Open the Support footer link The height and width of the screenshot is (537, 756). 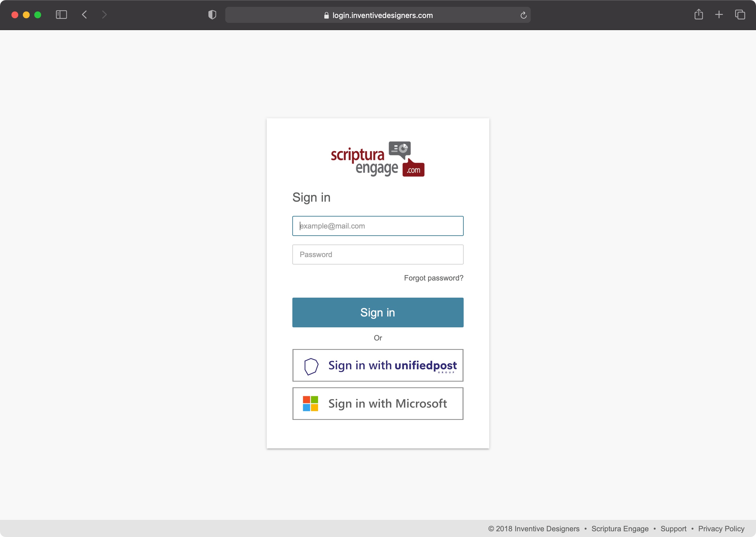pyautogui.click(x=673, y=529)
